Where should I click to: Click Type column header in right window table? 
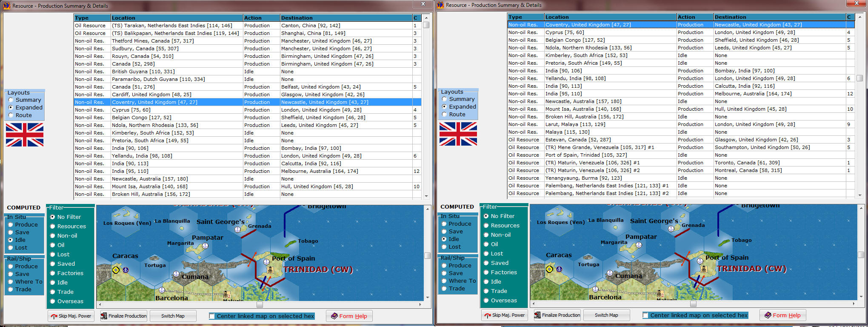tap(526, 17)
